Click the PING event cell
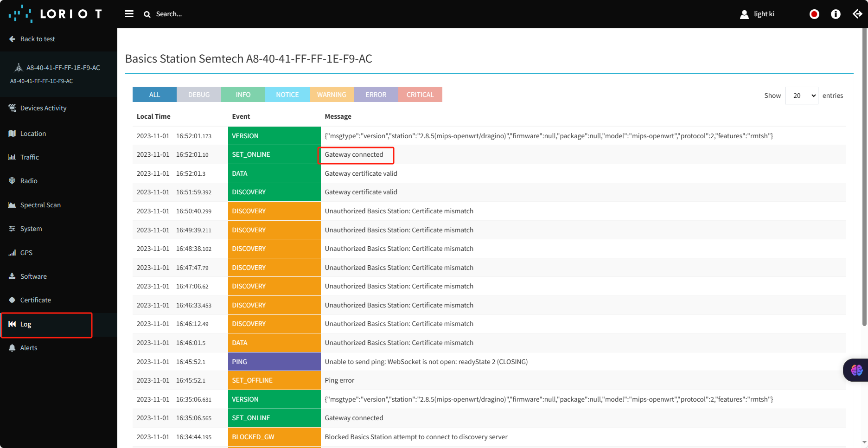The width and height of the screenshot is (868, 448). 274,362
